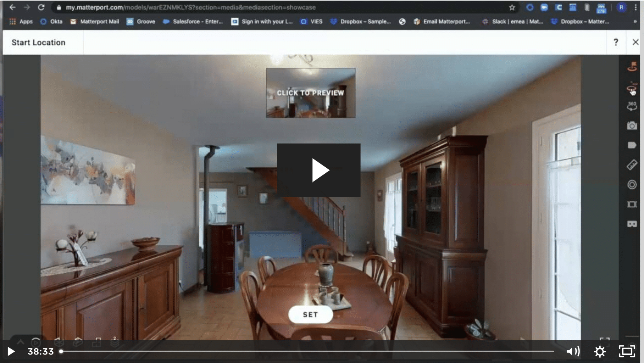Viewport: 644px width, 363px height.
Task: Open the Highlight Reel target tool
Action: pyautogui.click(x=632, y=184)
